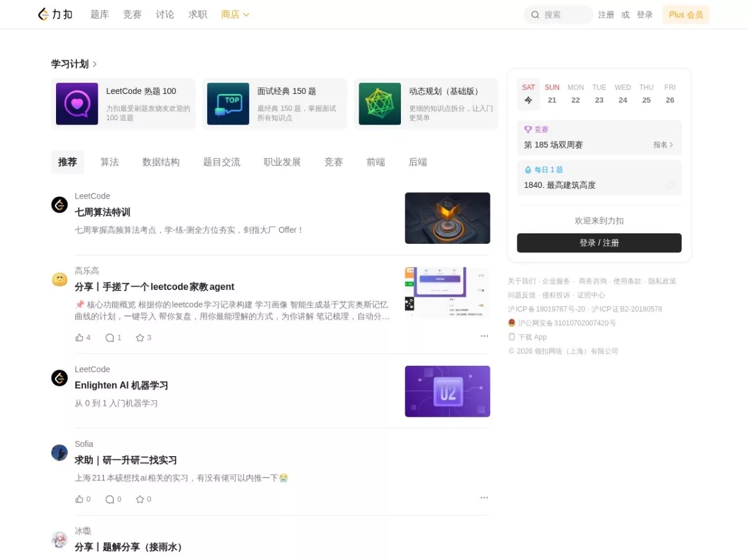Screen dimensions: 747x560
Task: Open 求职 in top navigation
Action: coord(198,14)
